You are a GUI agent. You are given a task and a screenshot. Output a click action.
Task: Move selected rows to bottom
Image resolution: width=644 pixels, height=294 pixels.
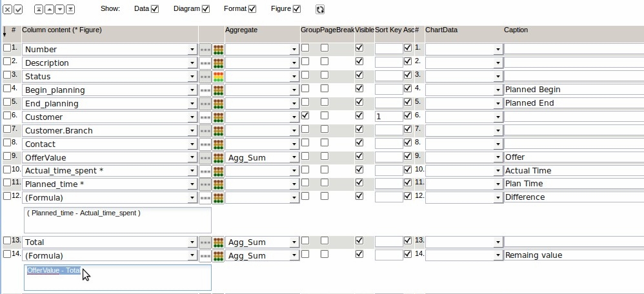point(70,10)
